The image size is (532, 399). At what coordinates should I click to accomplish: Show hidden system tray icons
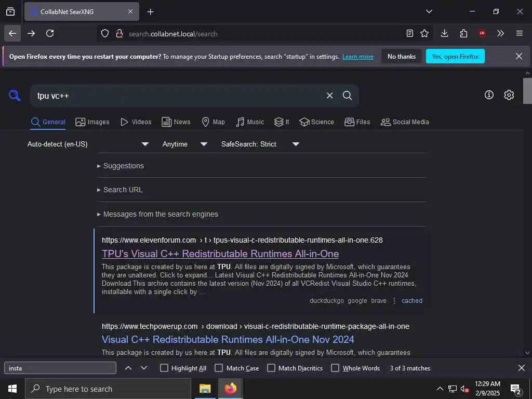point(440,389)
